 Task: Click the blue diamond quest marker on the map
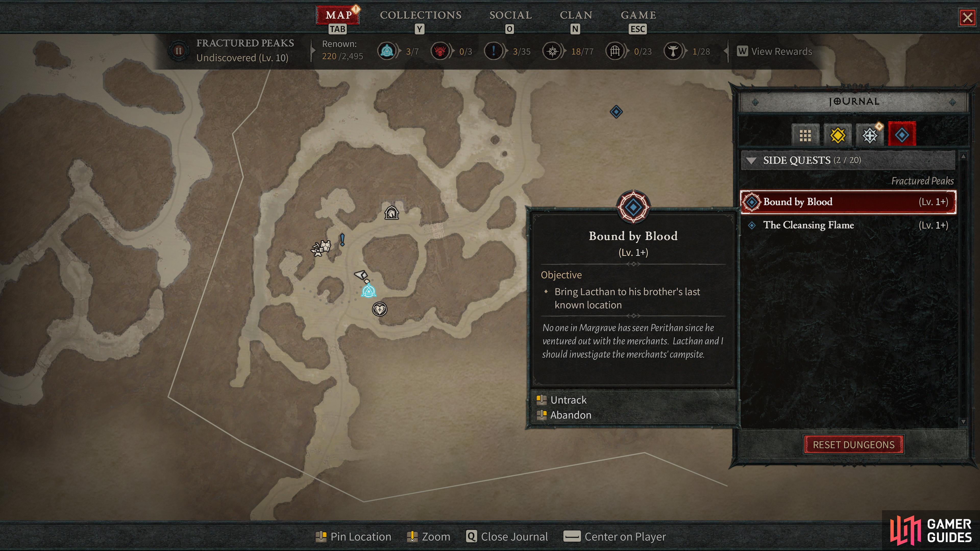coord(616,112)
